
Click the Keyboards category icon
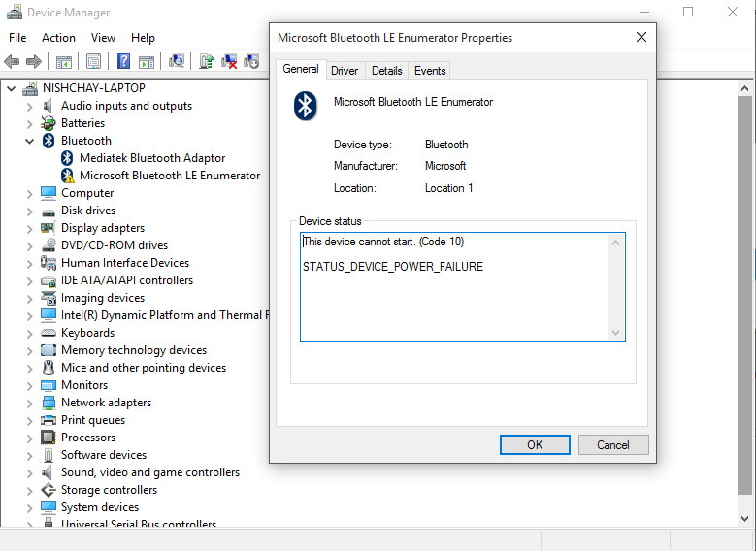click(x=49, y=333)
